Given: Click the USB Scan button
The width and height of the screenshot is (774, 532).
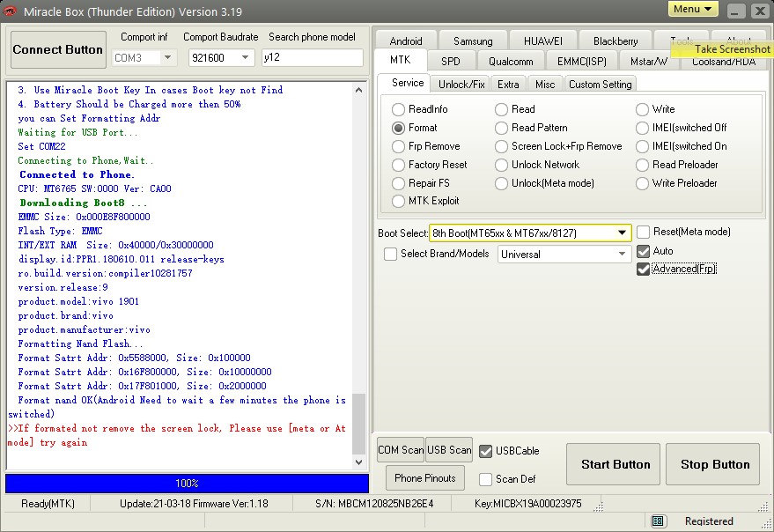Looking at the screenshot, I should [x=449, y=450].
